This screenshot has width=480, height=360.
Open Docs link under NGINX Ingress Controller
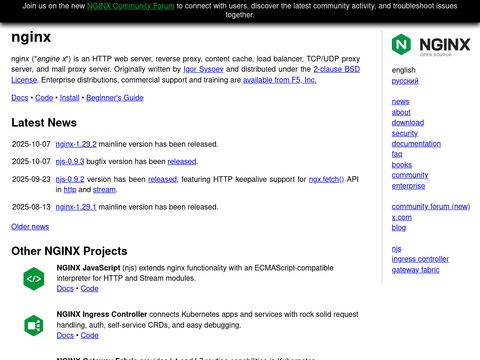(x=65, y=335)
